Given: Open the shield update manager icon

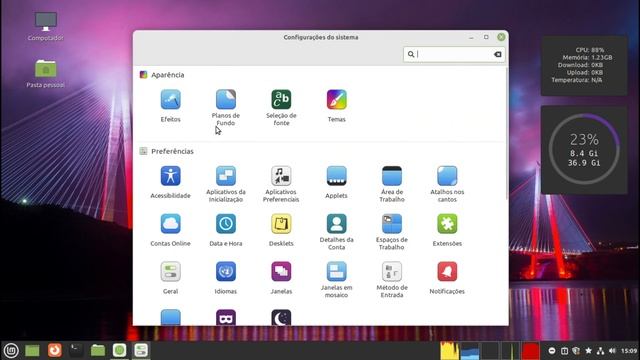Looking at the screenshot, I should (576, 351).
